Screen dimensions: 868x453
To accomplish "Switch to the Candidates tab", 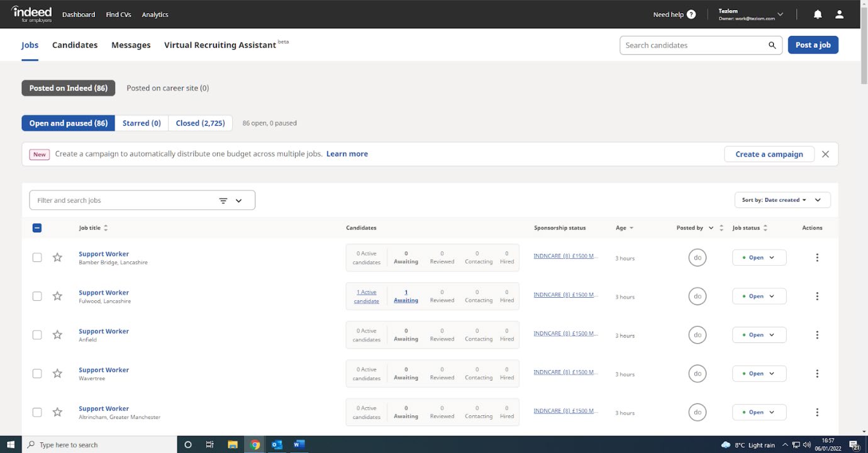I will tap(75, 45).
